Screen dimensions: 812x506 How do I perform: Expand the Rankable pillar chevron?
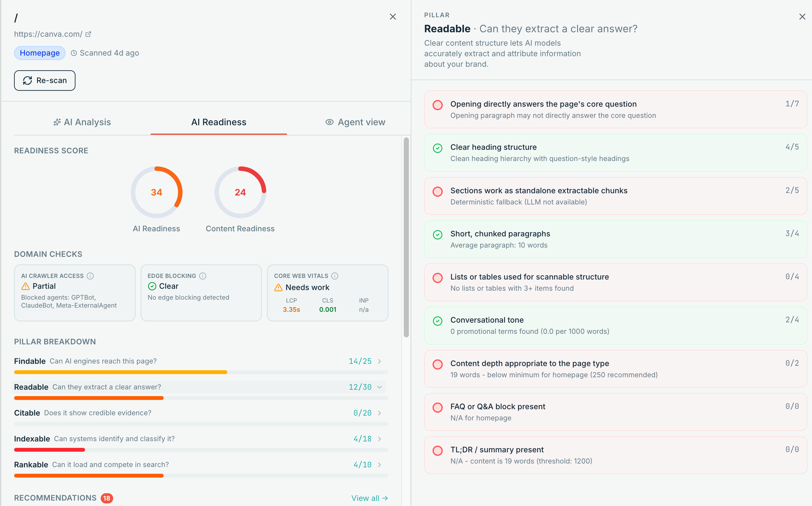click(x=379, y=464)
